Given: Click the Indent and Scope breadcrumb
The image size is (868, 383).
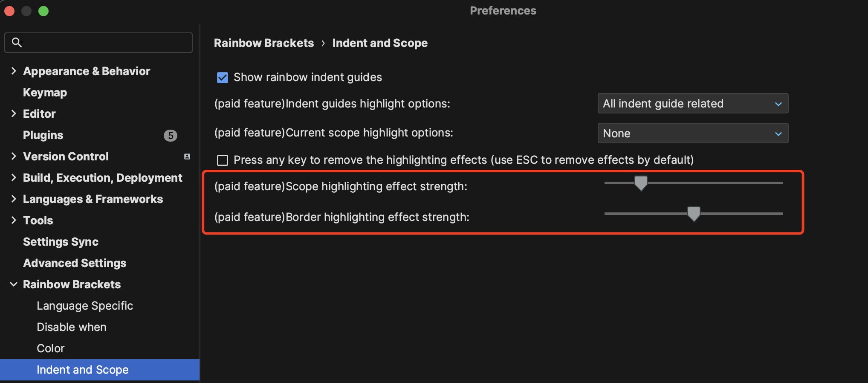Looking at the screenshot, I should point(380,43).
